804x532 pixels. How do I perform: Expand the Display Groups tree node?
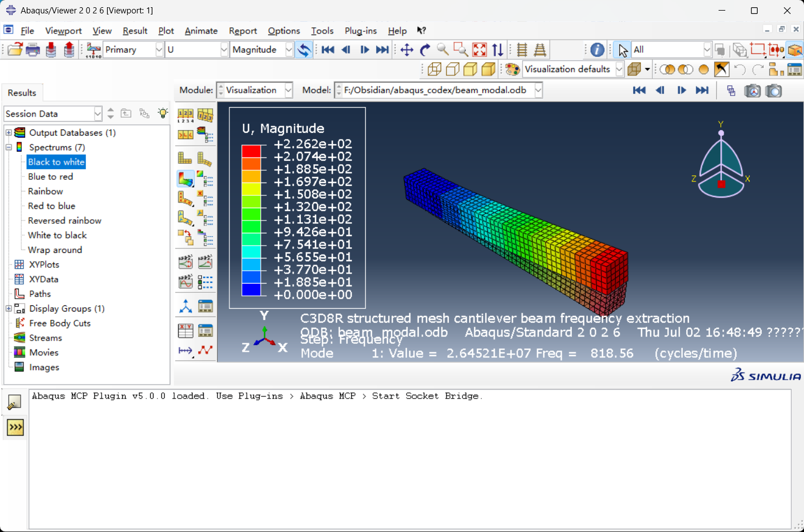click(x=8, y=309)
